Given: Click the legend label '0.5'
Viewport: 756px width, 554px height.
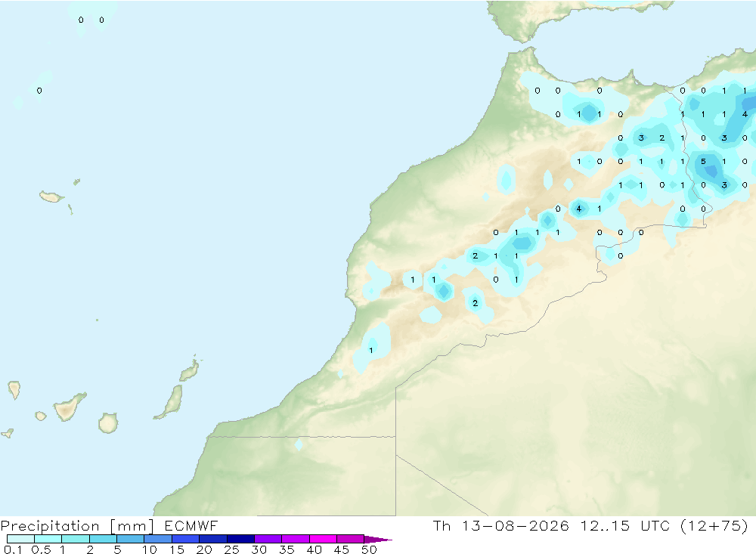Looking at the screenshot, I should (x=41, y=549).
